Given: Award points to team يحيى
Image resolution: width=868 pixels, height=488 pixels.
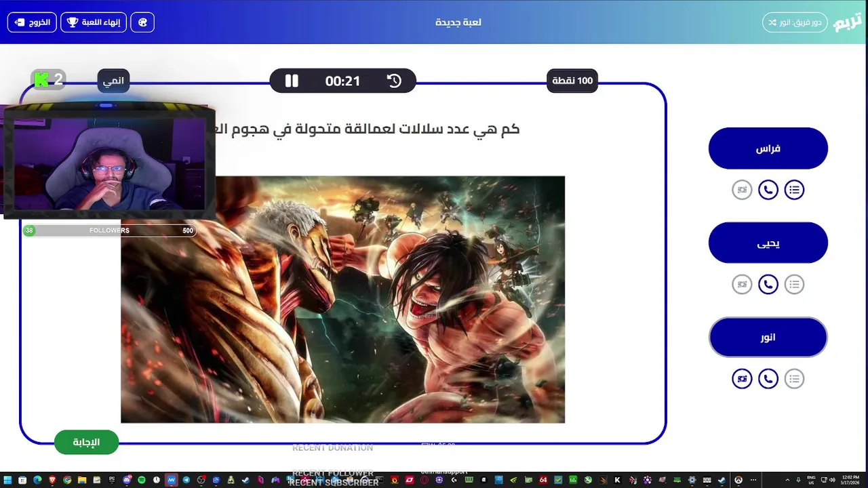Looking at the screenshot, I should [x=768, y=243].
